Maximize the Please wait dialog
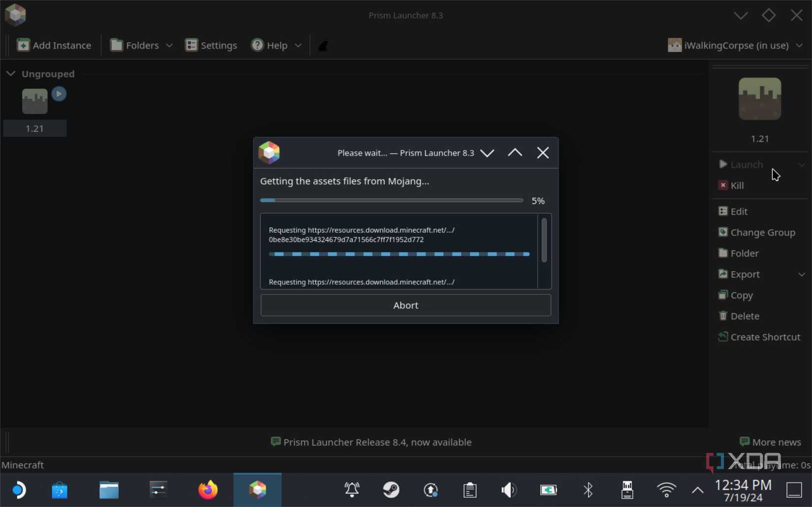This screenshot has height=507, width=812. coord(515,153)
